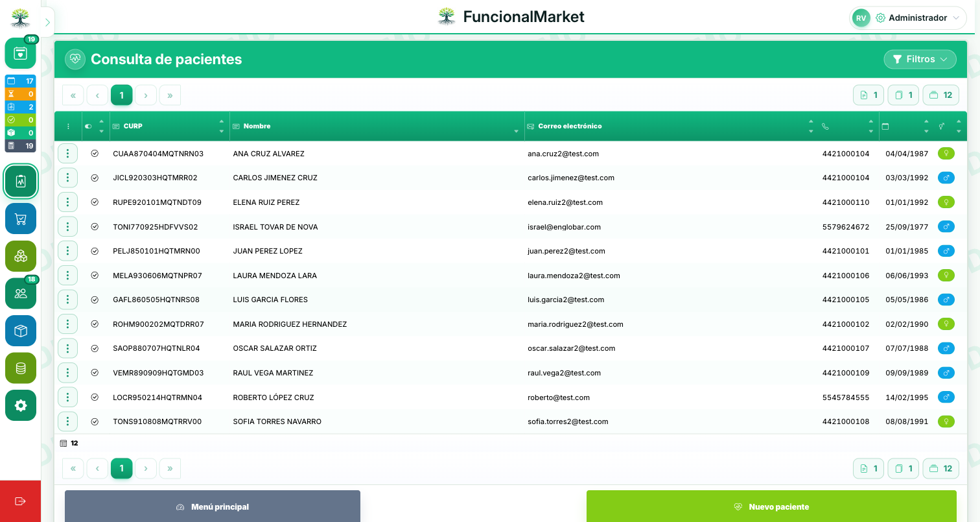Open the row menu for LAURA MENDOZA LARA
Image resolution: width=980 pixels, height=522 pixels.
[67, 276]
